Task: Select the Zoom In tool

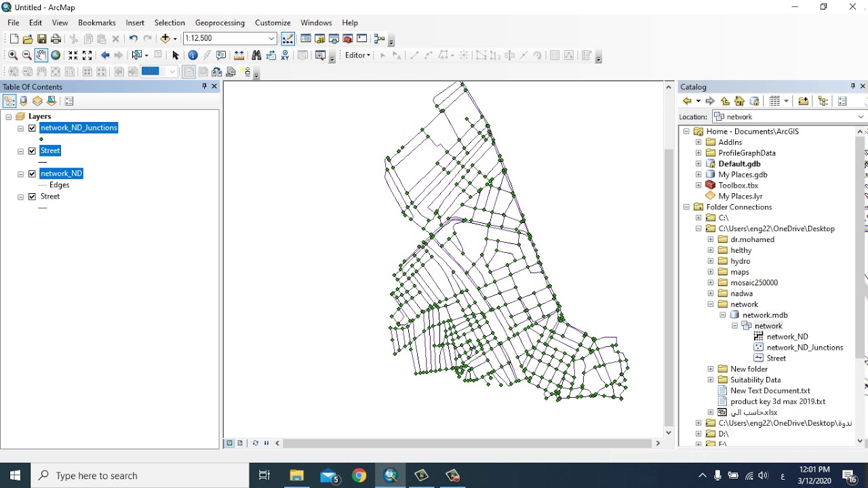Action: pos(13,56)
